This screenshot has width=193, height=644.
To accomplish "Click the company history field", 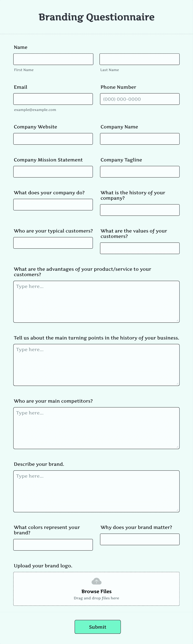I will [x=140, y=210].
